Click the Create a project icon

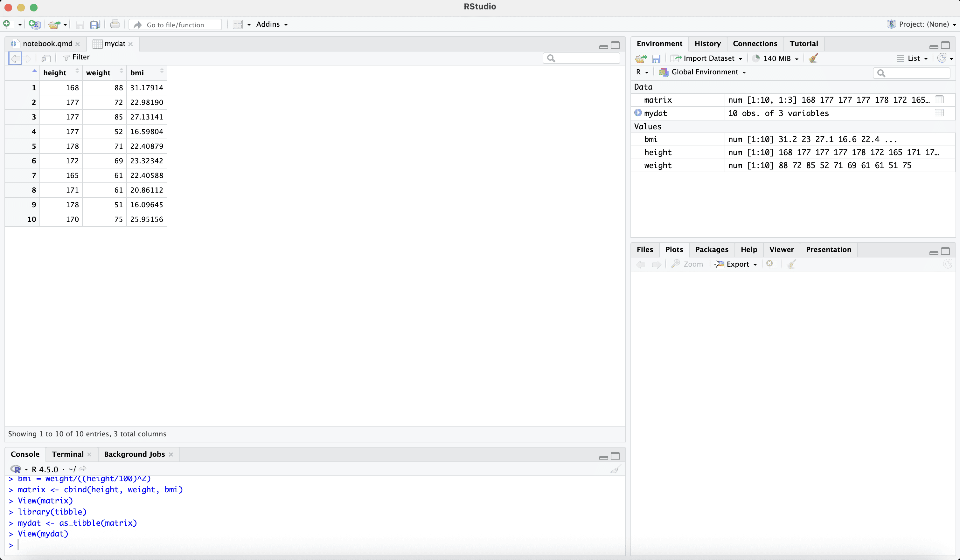coord(34,24)
